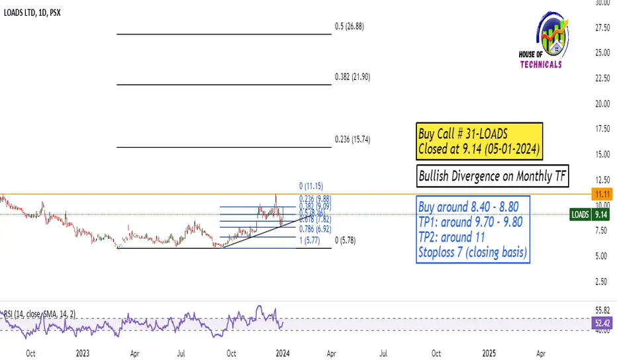Click the Jul label left of 2024

click(x=181, y=353)
